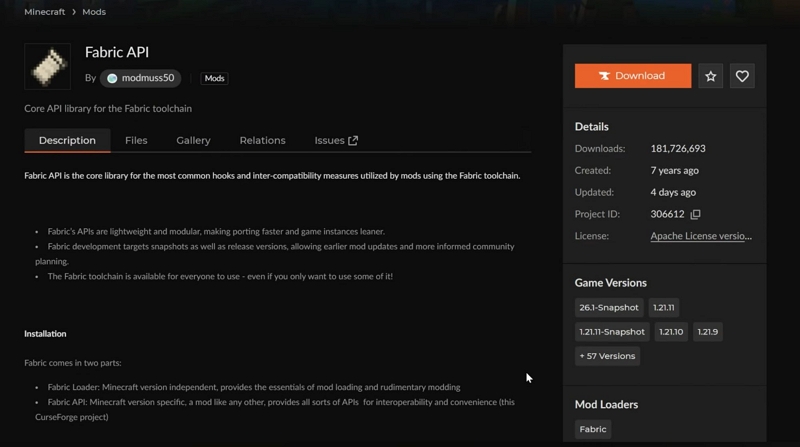Select the 1.21.9 game version tag
This screenshot has height=447, width=800.
pos(708,332)
